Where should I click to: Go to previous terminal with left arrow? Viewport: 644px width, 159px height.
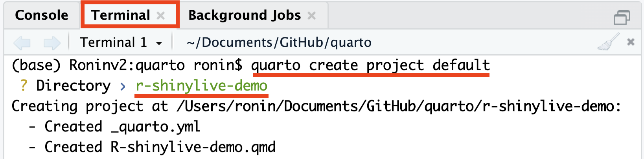click(22, 43)
